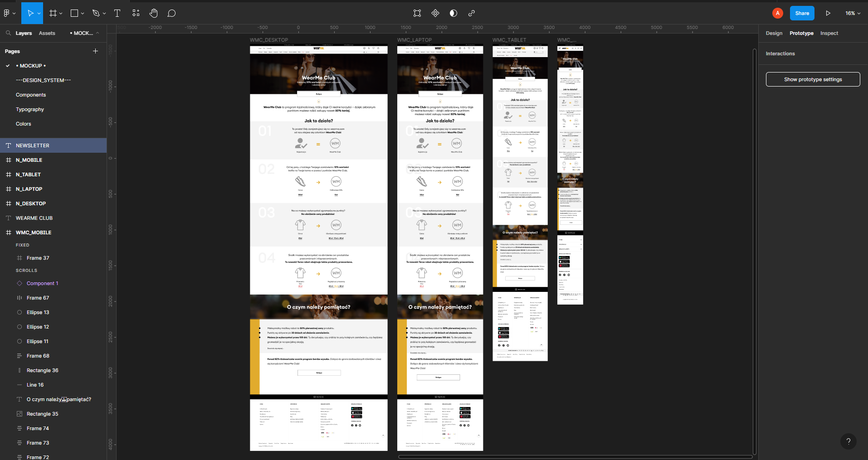The height and width of the screenshot is (460, 868).
Task: Open Frame tool options dropdown arrow
Action: click(x=61, y=14)
